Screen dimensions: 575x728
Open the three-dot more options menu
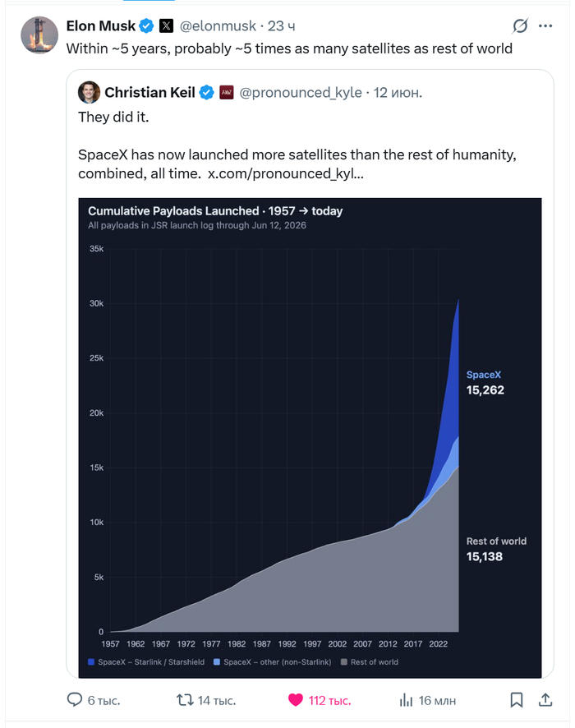point(545,26)
